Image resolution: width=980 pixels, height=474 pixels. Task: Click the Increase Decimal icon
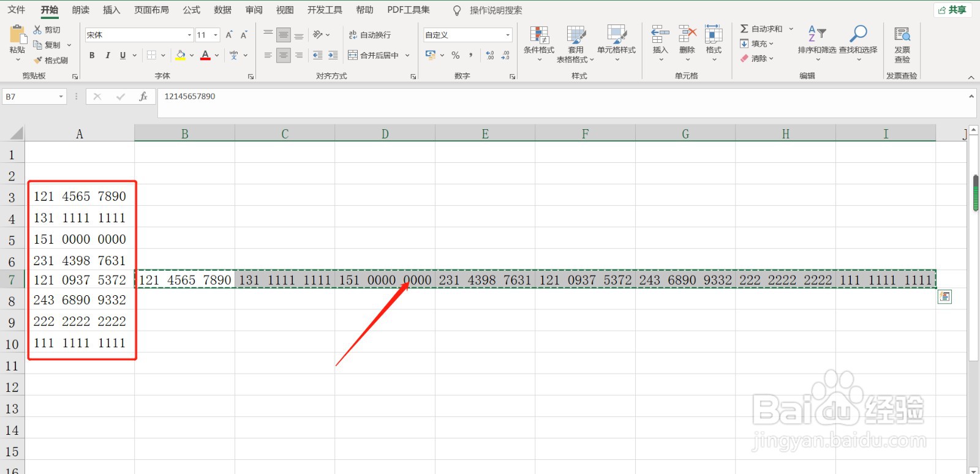490,55
